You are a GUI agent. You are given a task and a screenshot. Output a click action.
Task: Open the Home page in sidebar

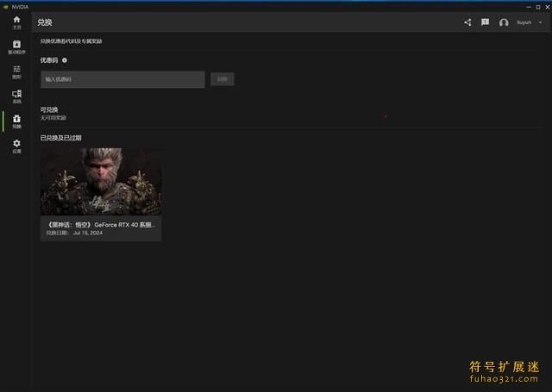(x=16, y=22)
